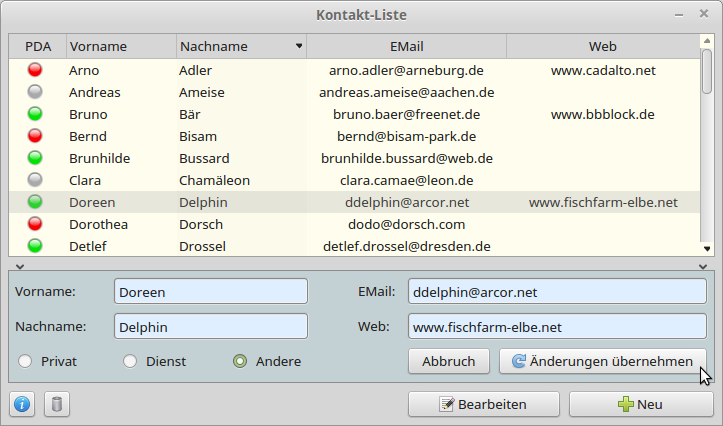Click the right chevron below the table
Viewport: 723px width, 426px height.
(703, 266)
